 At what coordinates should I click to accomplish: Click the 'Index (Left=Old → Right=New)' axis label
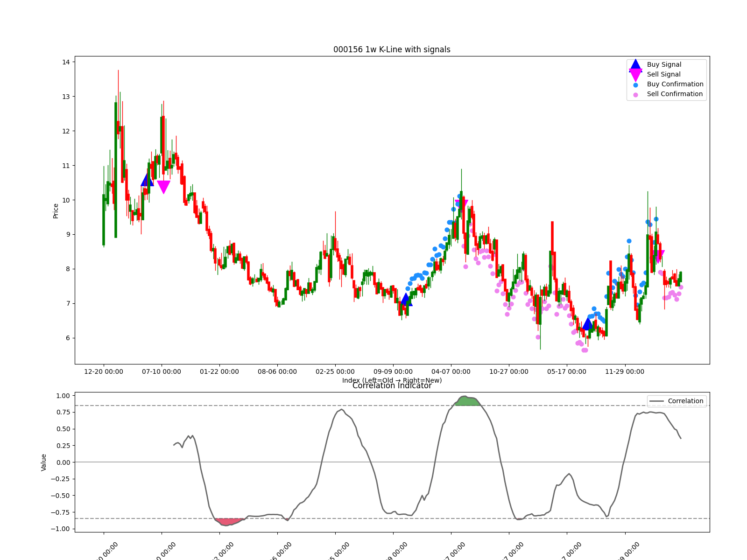coord(392,380)
